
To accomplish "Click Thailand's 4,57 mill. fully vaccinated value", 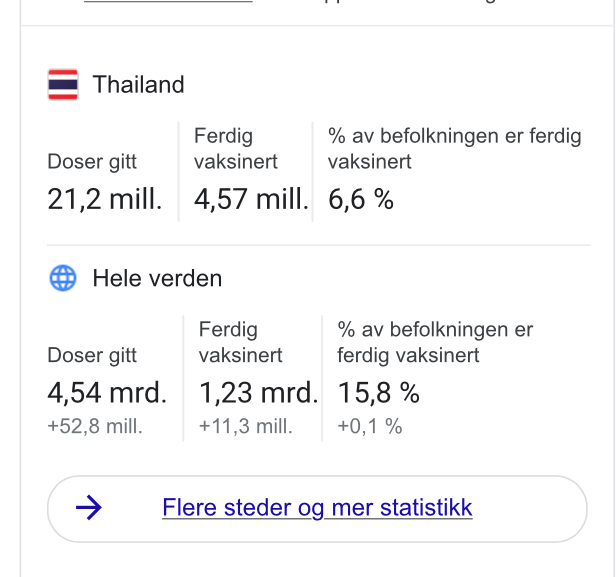I will pyautogui.click(x=251, y=199).
